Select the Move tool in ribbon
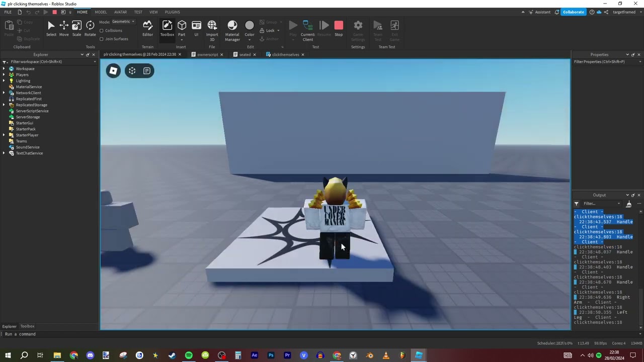The image size is (644, 362). pos(64,29)
